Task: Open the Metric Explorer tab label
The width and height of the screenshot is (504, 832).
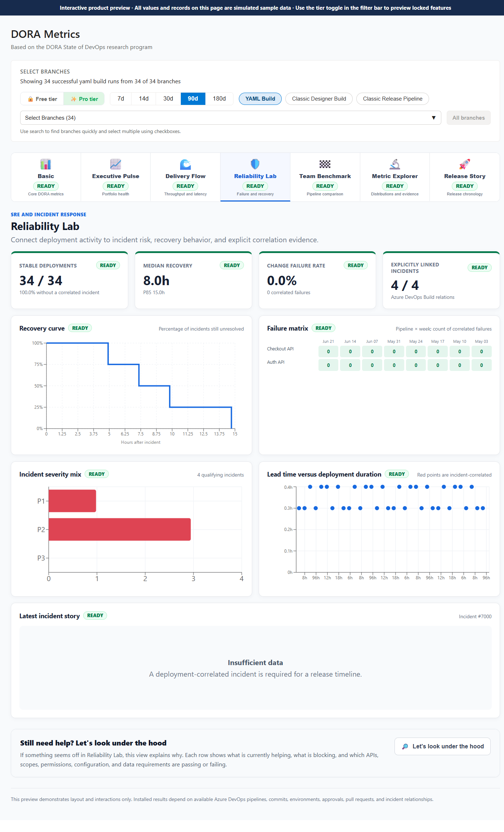Action: coord(395,176)
